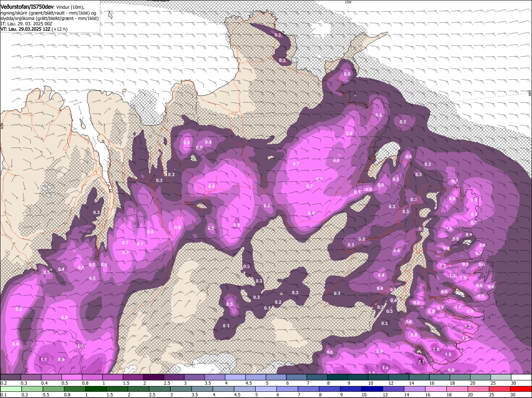Click the 2.5 label in the lower legend row
Screen dimensions: 532x398
click(153, 394)
